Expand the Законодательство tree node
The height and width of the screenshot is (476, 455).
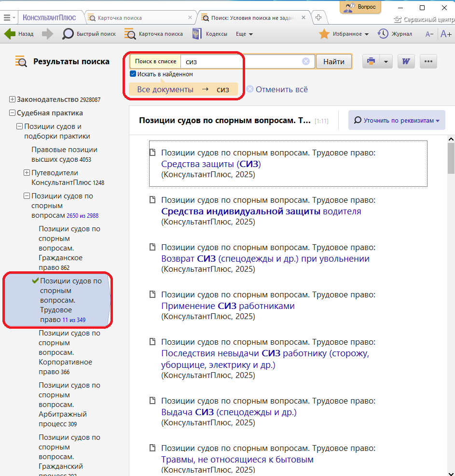13,99
